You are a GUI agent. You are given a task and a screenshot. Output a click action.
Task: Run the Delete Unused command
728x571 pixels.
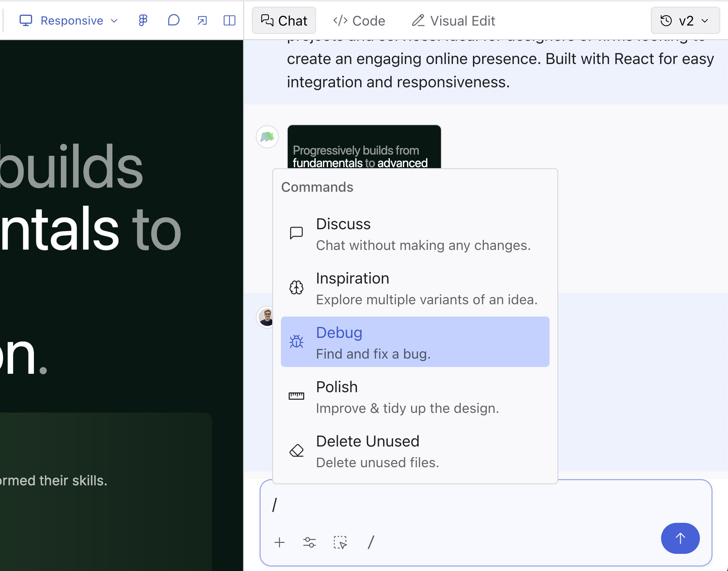click(x=415, y=451)
